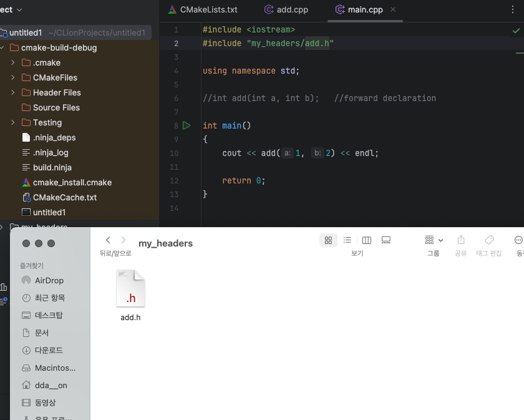Click the cout line of code
This screenshot has width=524, height=420.
click(300, 153)
